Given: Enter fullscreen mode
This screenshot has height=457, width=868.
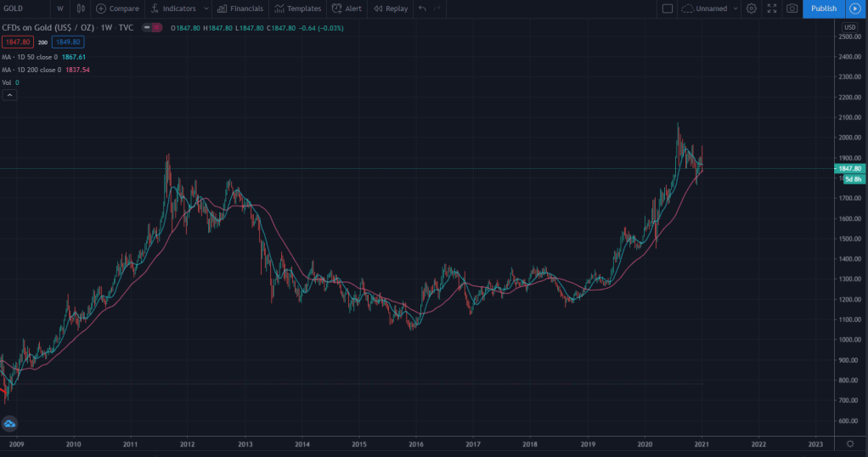Looking at the screenshot, I should (x=772, y=8).
